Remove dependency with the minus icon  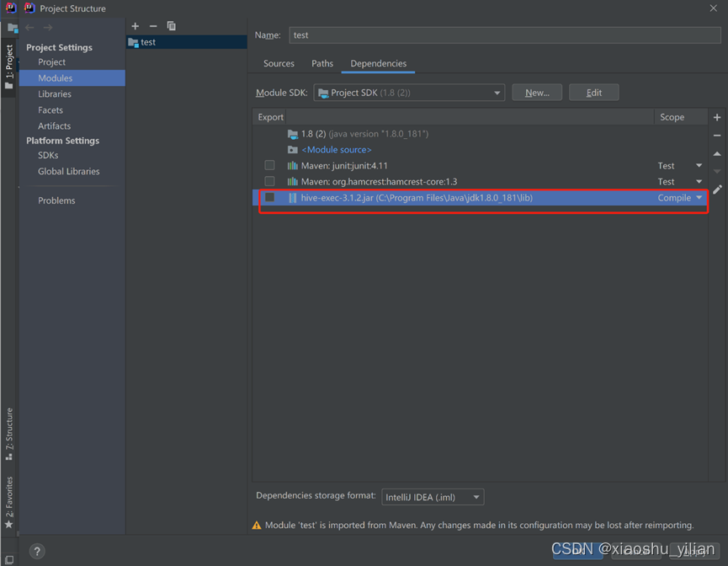(717, 136)
